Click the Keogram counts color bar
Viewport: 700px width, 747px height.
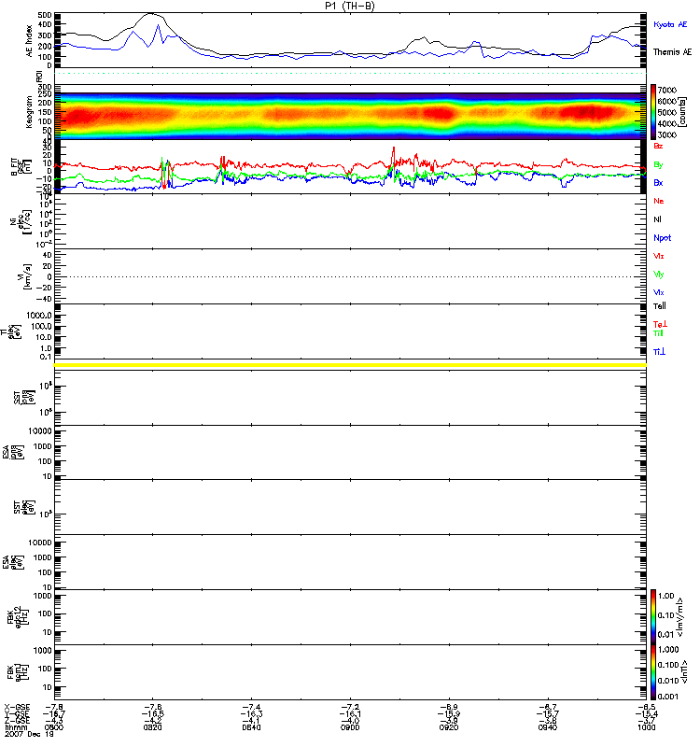[653, 112]
